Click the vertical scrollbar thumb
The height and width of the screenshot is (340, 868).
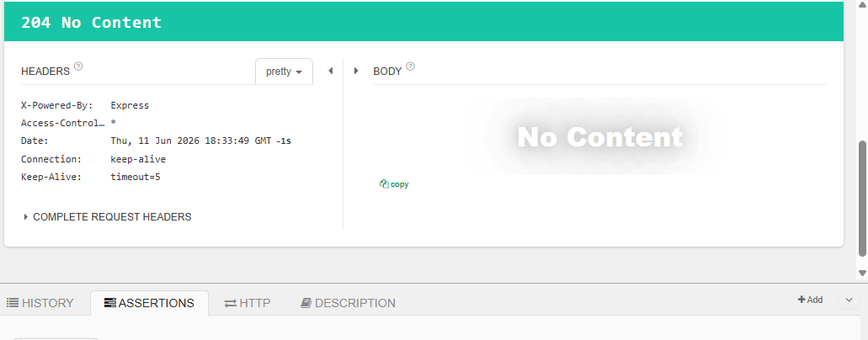(x=862, y=199)
